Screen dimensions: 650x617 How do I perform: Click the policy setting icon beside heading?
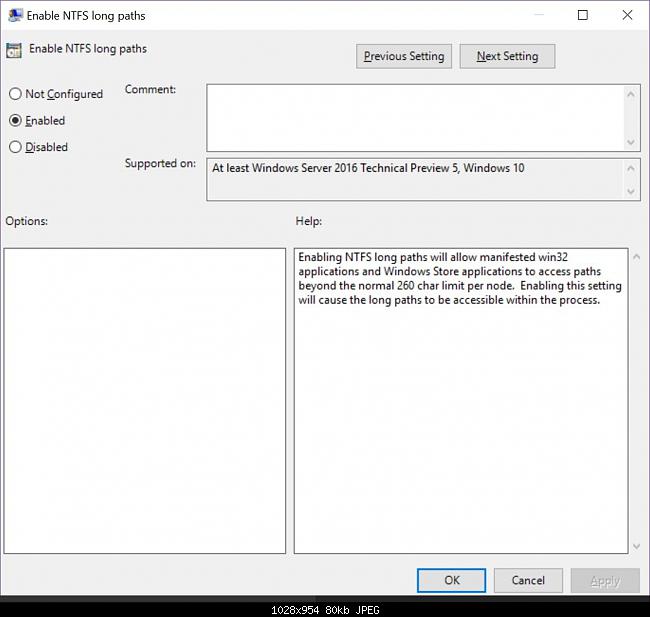click(14, 50)
